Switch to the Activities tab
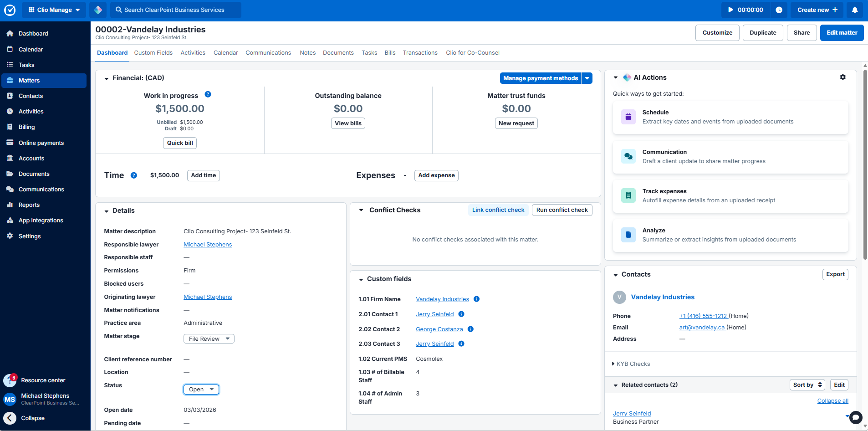 tap(193, 53)
